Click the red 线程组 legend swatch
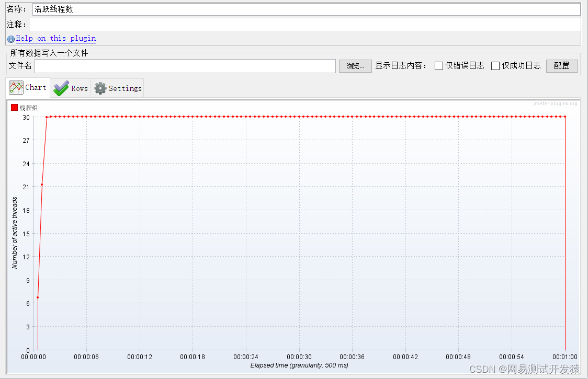 15,108
